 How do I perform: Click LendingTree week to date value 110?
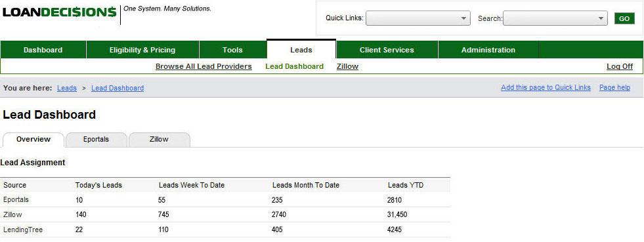tap(163, 230)
